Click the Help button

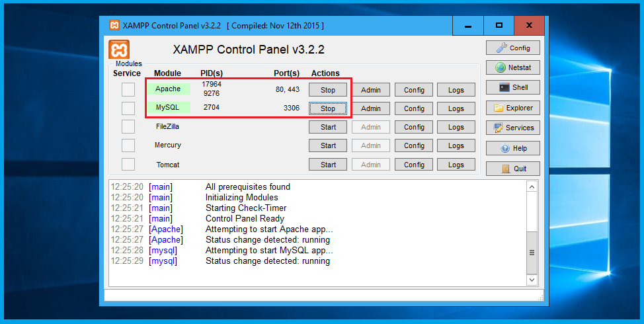pyautogui.click(x=513, y=148)
